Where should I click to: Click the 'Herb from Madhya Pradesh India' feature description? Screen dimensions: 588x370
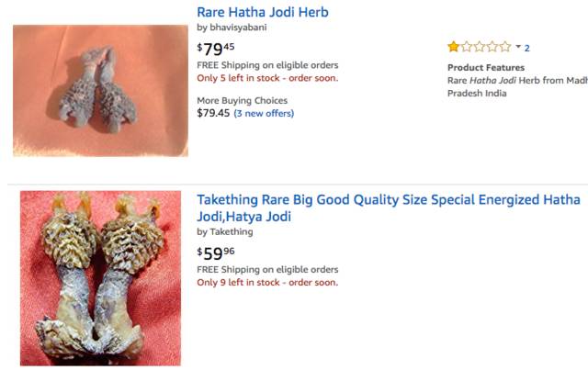(514, 86)
